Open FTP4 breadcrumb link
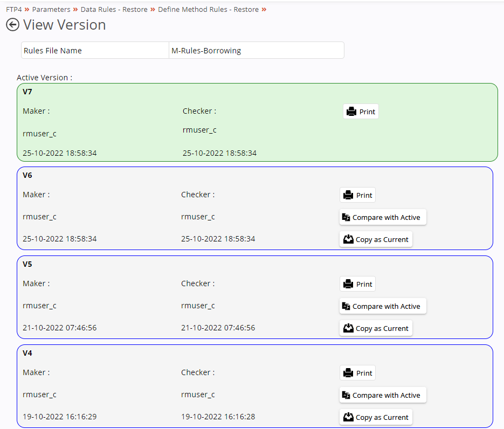The image size is (504, 429). click(14, 9)
